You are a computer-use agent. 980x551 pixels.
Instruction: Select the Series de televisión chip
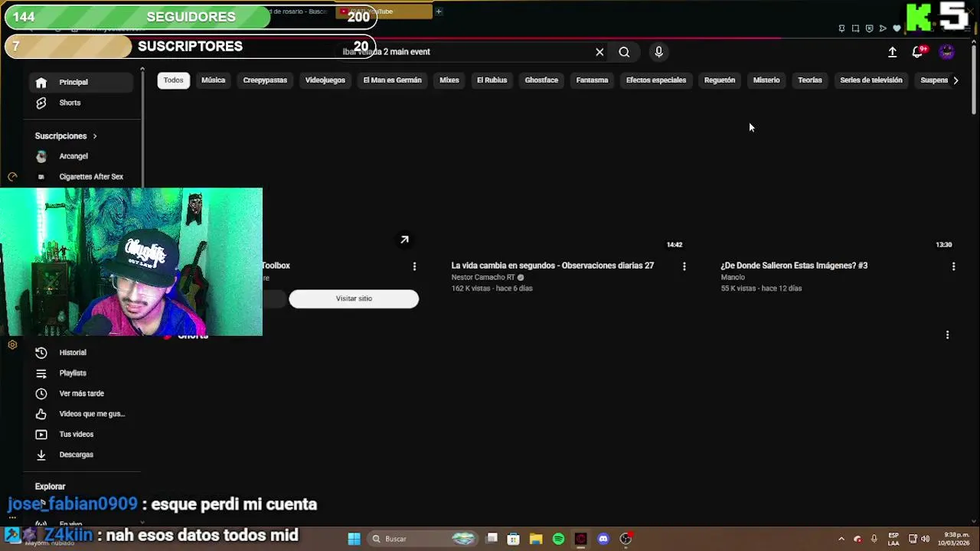click(871, 80)
